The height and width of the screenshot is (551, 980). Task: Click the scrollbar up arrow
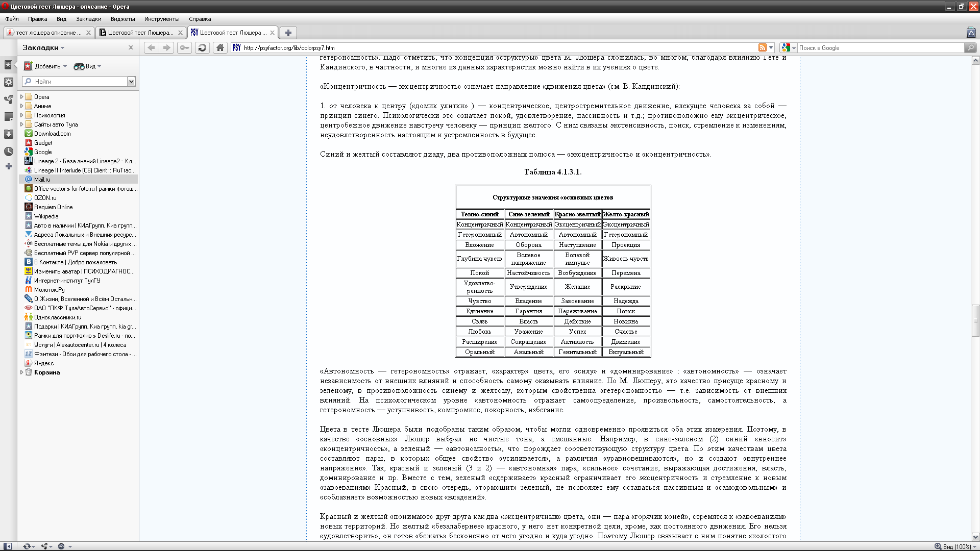[x=975, y=61]
